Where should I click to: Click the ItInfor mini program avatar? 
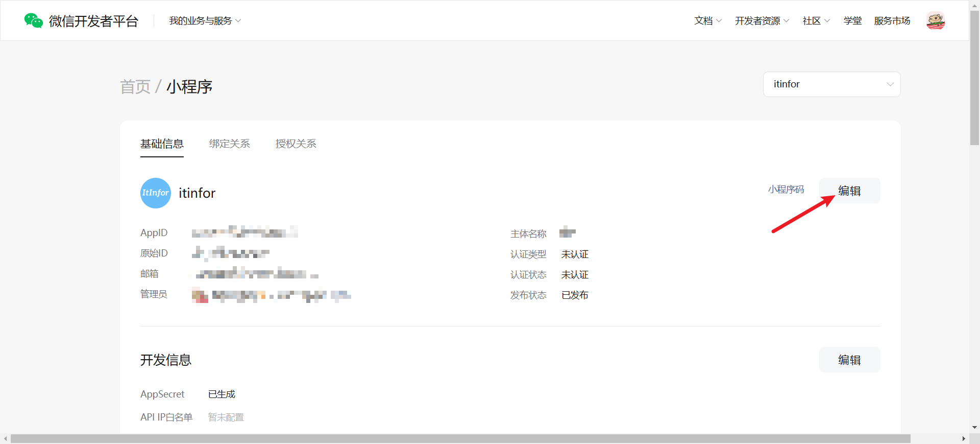click(x=156, y=193)
